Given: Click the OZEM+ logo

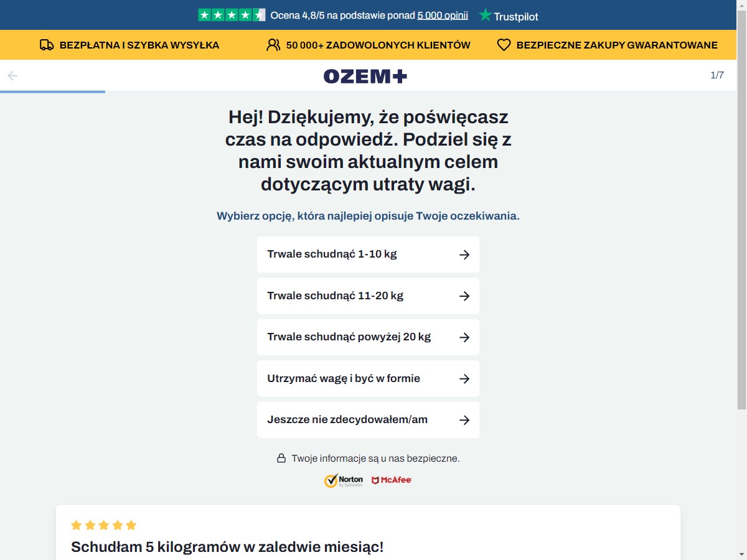Looking at the screenshot, I should pyautogui.click(x=365, y=76).
